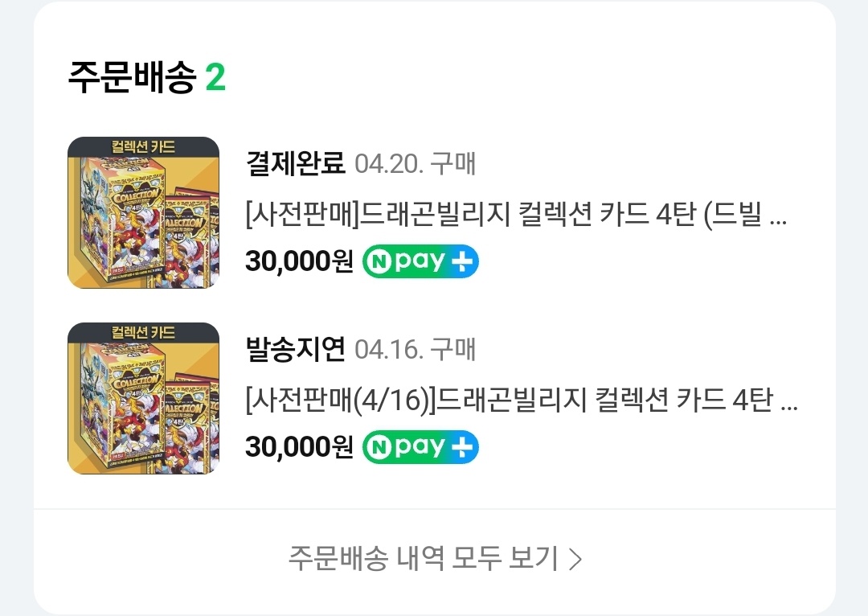Tap the blue plus symbol on first Npay badge
The image size is (868, 616).
(x=464, y=262)
